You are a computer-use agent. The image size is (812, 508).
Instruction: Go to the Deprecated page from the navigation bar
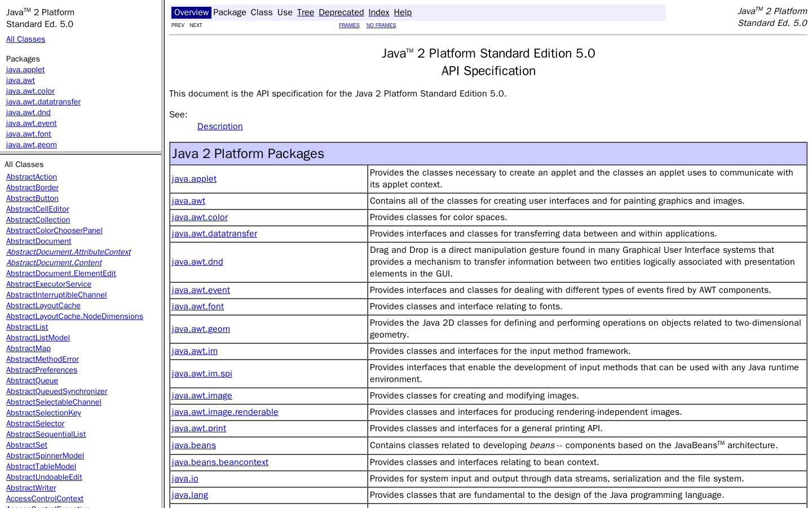tap(341, 12)
